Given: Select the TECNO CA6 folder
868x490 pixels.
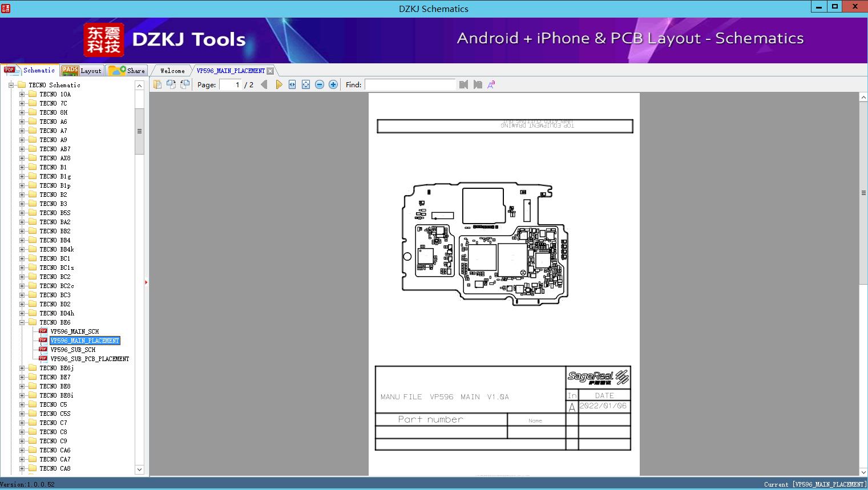Looking at the screenshot, I should (x=55, y=450).
